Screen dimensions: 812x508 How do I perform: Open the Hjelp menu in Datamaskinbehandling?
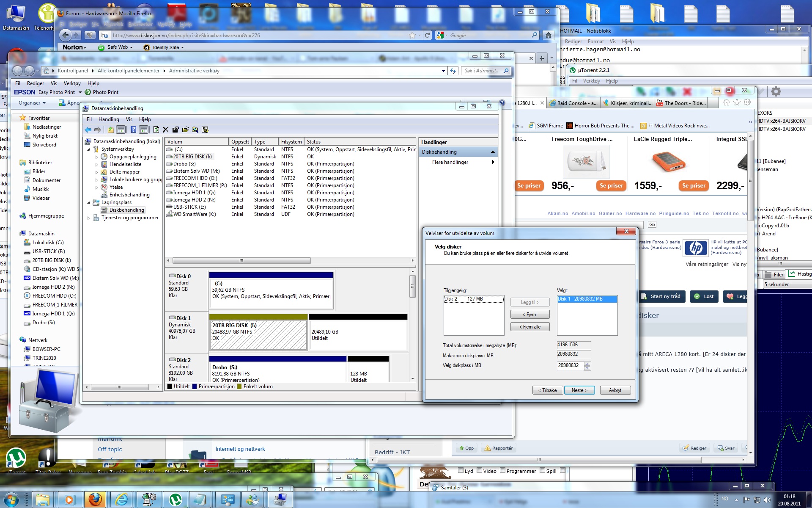(145, 119)
